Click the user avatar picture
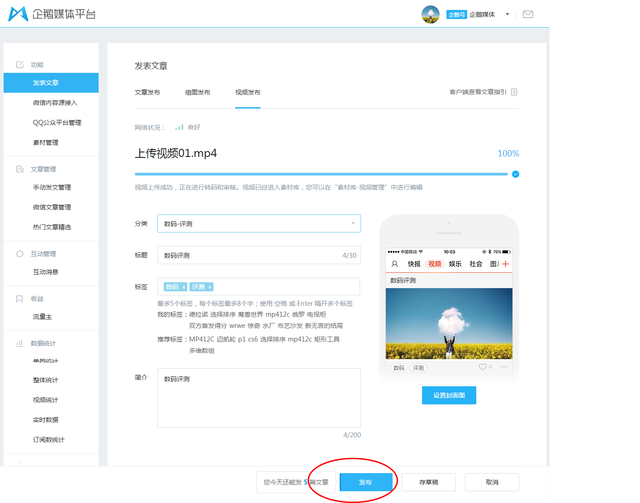The width and height of the screenshot is (640, 503). click(431, 15)
